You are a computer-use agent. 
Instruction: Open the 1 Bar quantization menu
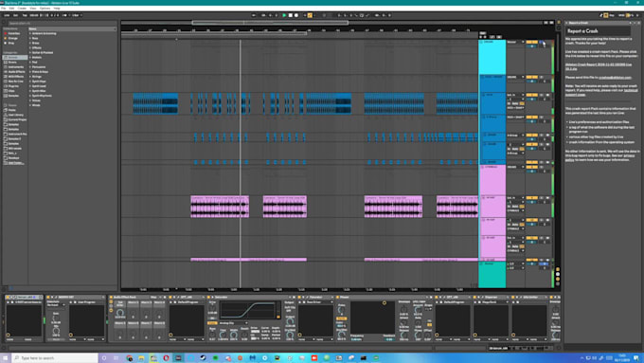click(77, 15)
